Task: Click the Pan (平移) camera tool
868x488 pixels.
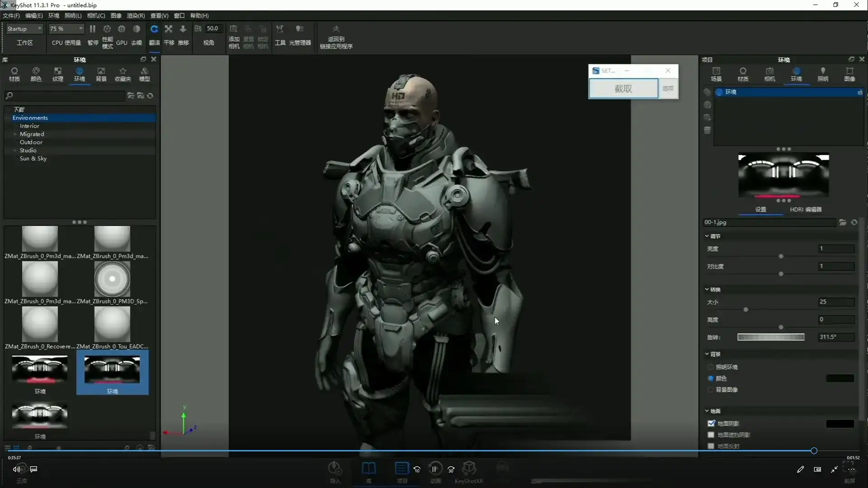Action: pos(169,29)
